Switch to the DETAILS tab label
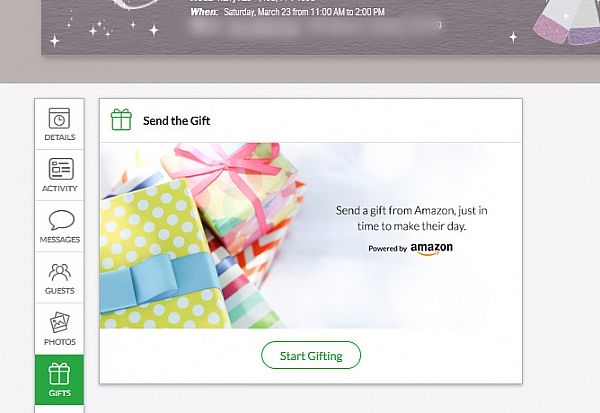600x413 pixels. point(60,137)
